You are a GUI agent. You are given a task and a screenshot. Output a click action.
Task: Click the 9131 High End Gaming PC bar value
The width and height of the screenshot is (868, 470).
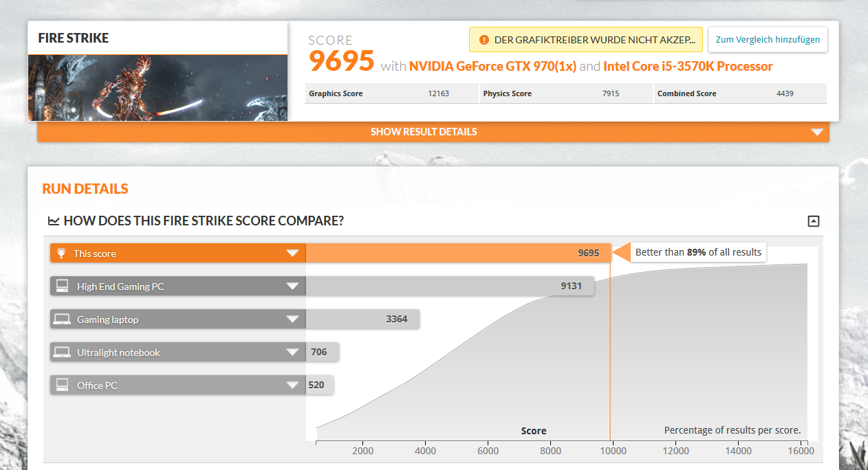click(x=572, y=287)
